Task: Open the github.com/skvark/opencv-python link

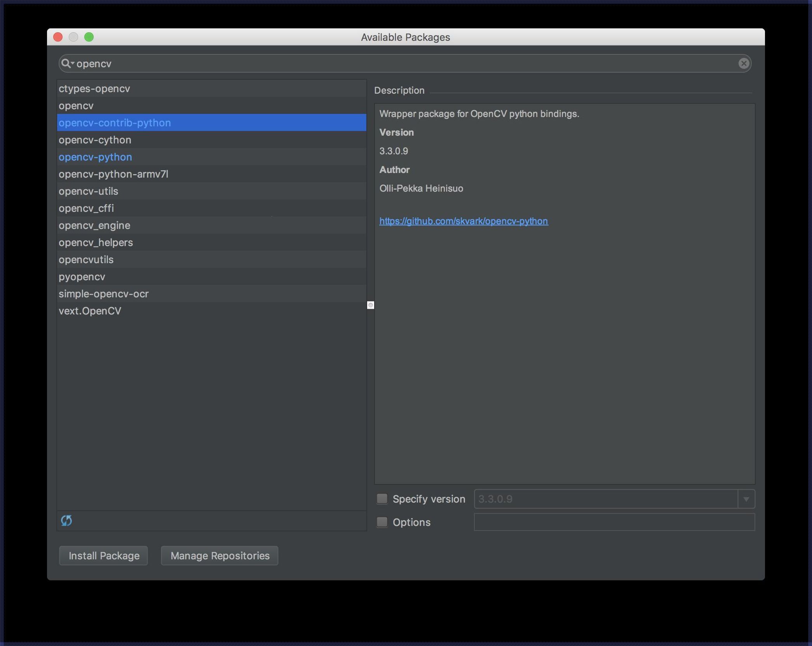Action: pos(464,220)
